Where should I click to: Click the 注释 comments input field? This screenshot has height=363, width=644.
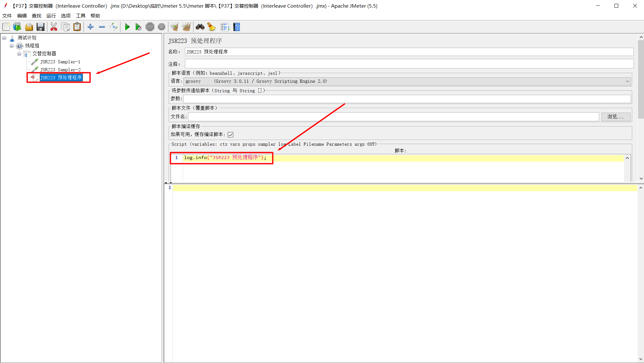(409, 64)
